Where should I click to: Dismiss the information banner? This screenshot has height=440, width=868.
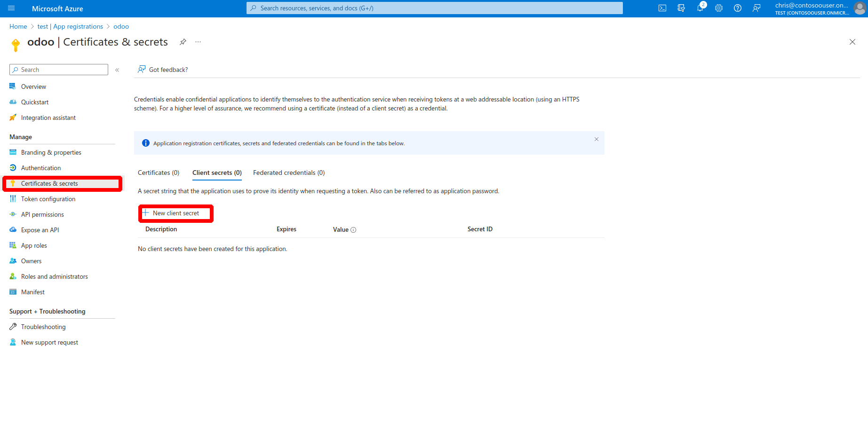click(597, 139)
